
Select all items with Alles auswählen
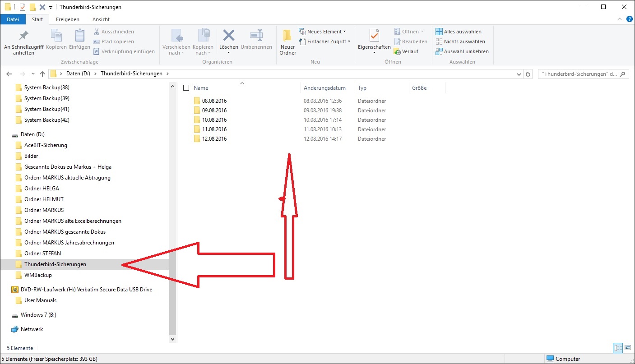click(459, 32)
